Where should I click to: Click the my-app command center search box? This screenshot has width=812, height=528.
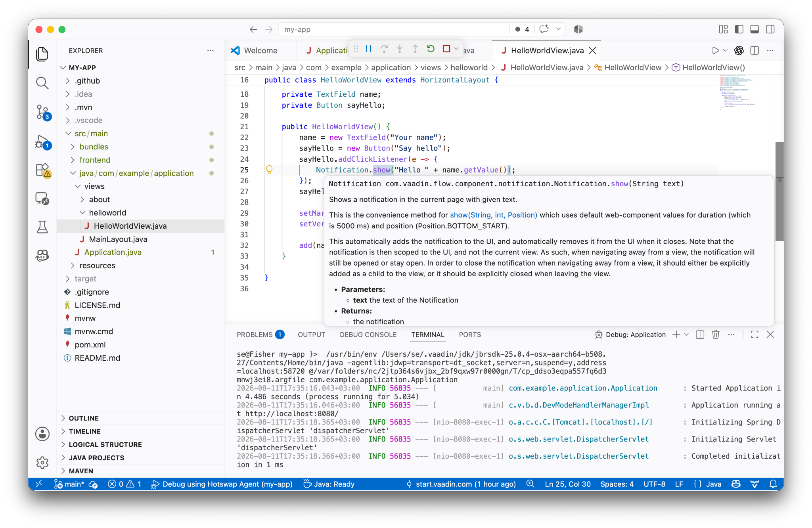pyautogui.click(x=395, y=29)
